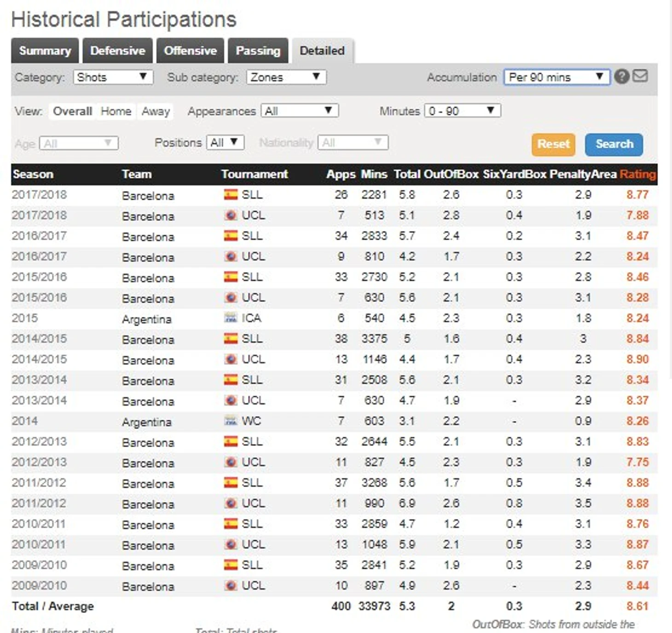Click rating 7.75 in 2012/2013 UCL row
This screenshot has height=633, width=672.
tap(637, 462)
